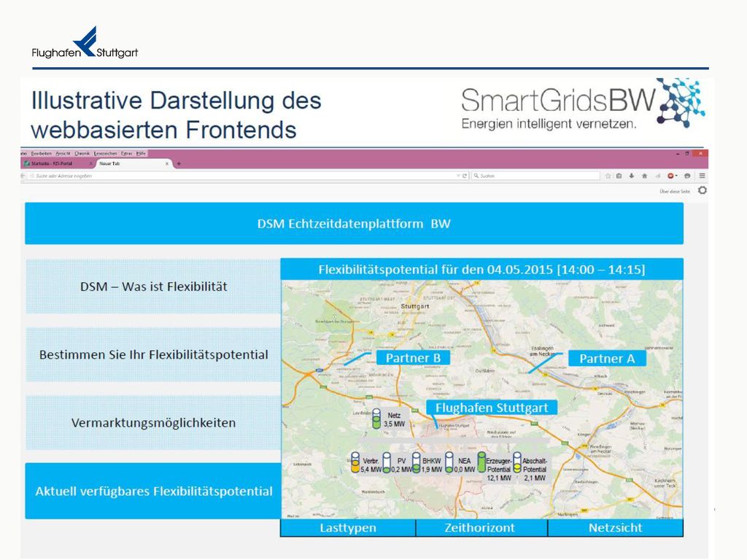Click the SmartGridsBW logo
Image resolution: width=747 pixels, height=560 pixels.
[583, 104]
